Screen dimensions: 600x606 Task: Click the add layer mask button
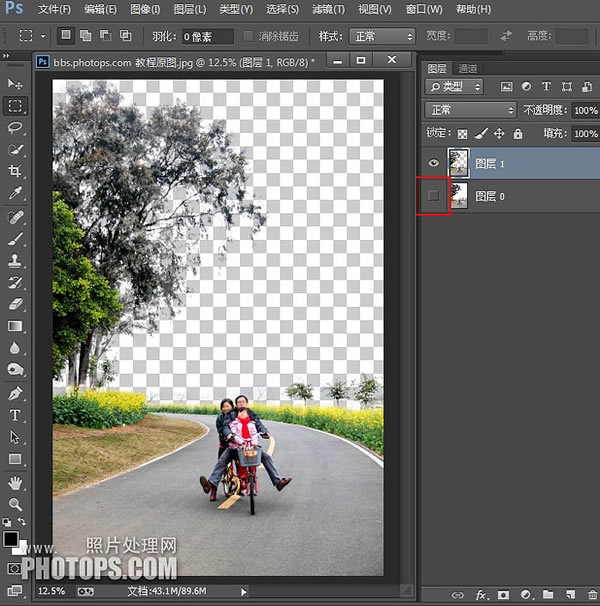click(503, 594)
